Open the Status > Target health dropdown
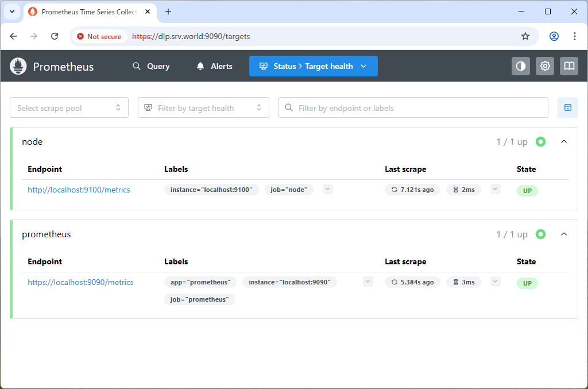 [313, 66]
